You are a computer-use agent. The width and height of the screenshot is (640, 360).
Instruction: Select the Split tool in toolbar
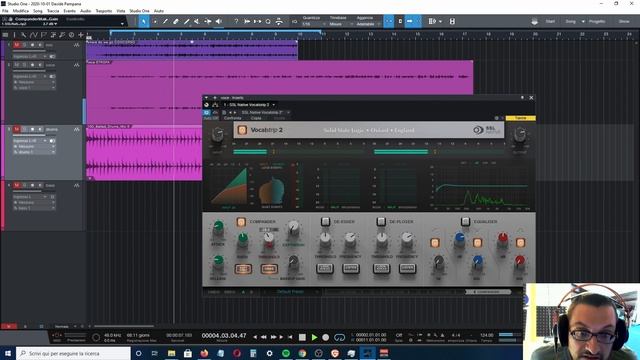[165, 21]
